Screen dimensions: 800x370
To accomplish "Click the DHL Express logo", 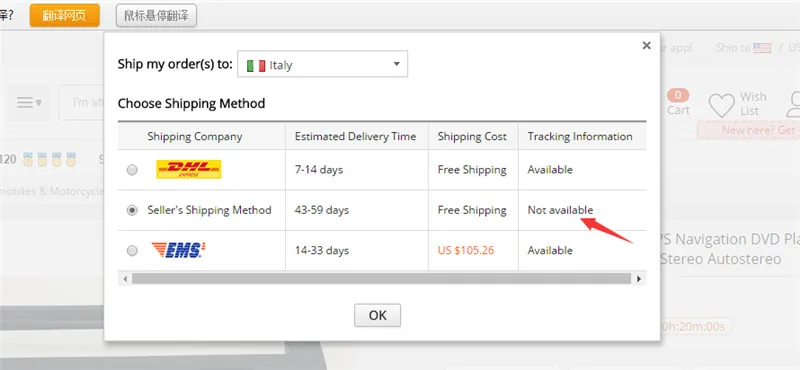I will coord(189,169).
